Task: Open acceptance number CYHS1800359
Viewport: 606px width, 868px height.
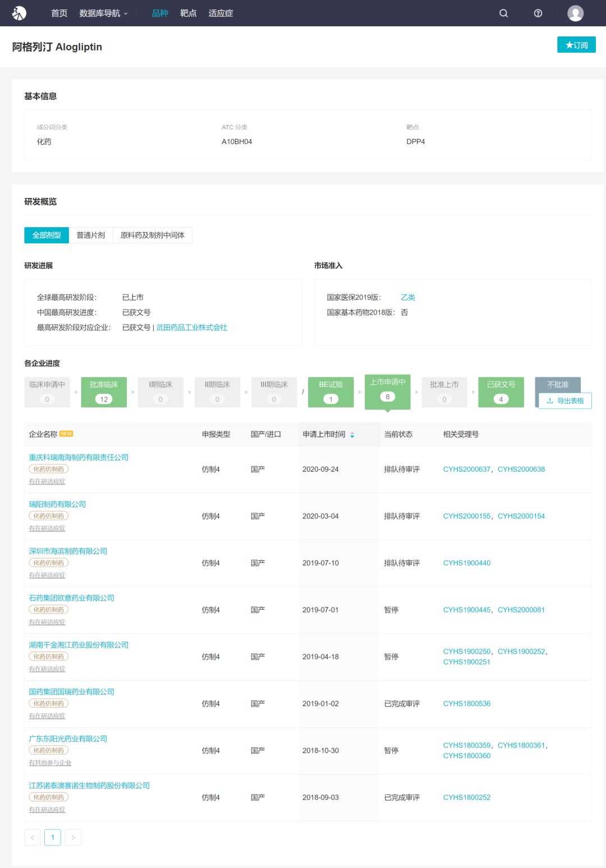Action: (x=467, y=745)
